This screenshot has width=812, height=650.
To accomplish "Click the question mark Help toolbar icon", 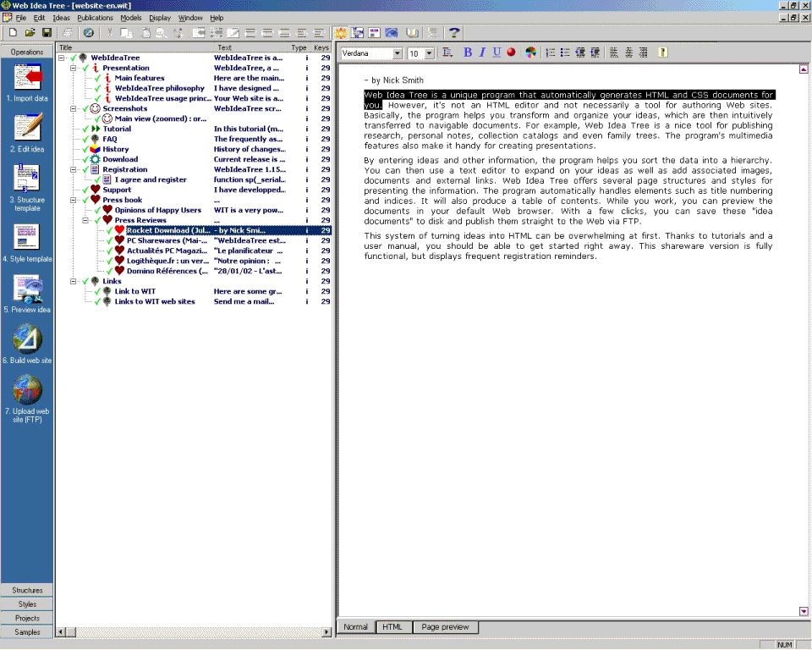I will pyautogui.click(x=454, y=33).
